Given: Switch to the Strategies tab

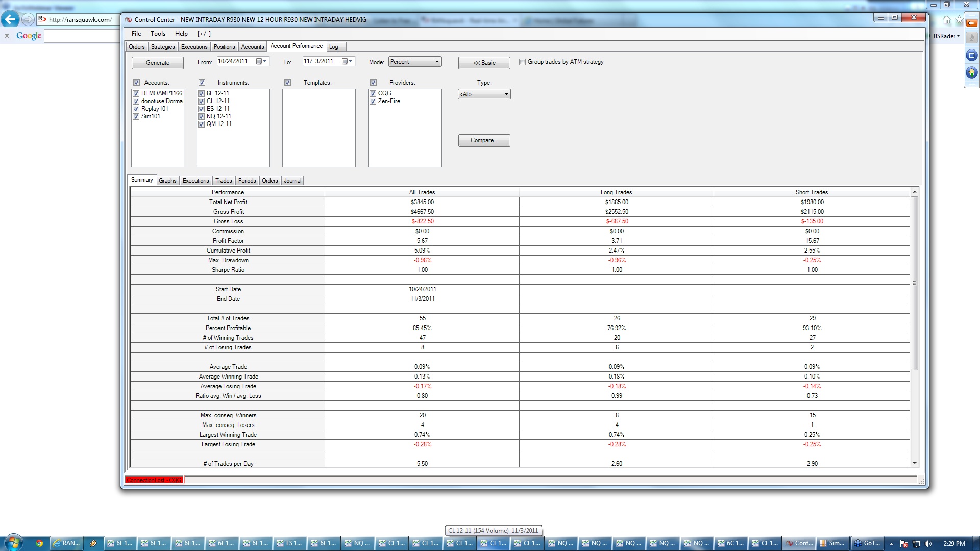Looking at the screenshot, I should (163, 47).
